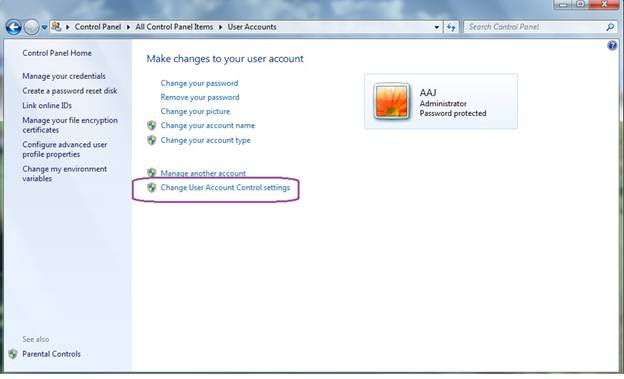Open the address bar history dropdown
The image size is (624, 379).
pyautogui.click(x=437, y=27)
